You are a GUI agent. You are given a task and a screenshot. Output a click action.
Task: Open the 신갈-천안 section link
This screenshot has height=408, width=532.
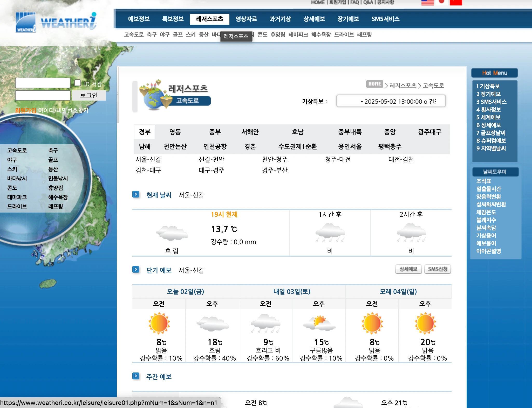(211, 159)
